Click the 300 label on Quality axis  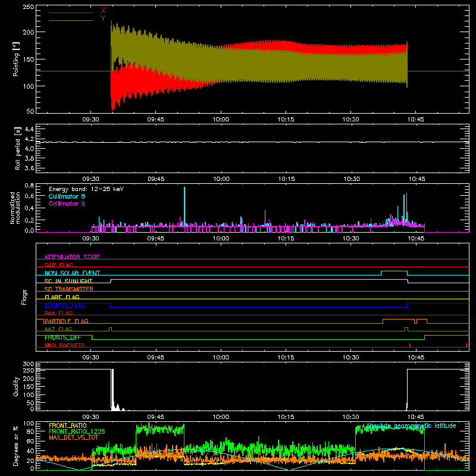29,364
